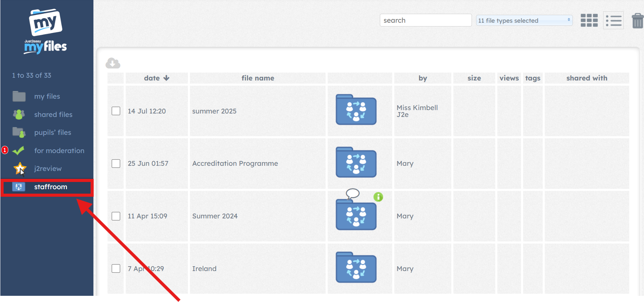This screenshot has width=644, height=302.
Task: Click the staffroom sidebar icon
Action: [x=19, y=186]
